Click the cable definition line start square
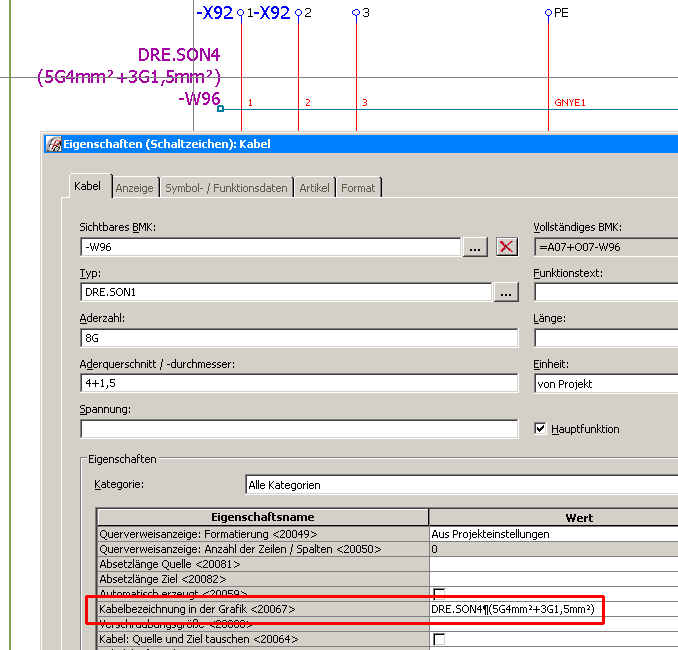The width and height of the screenshot is (678, 650). pos(221,109)
